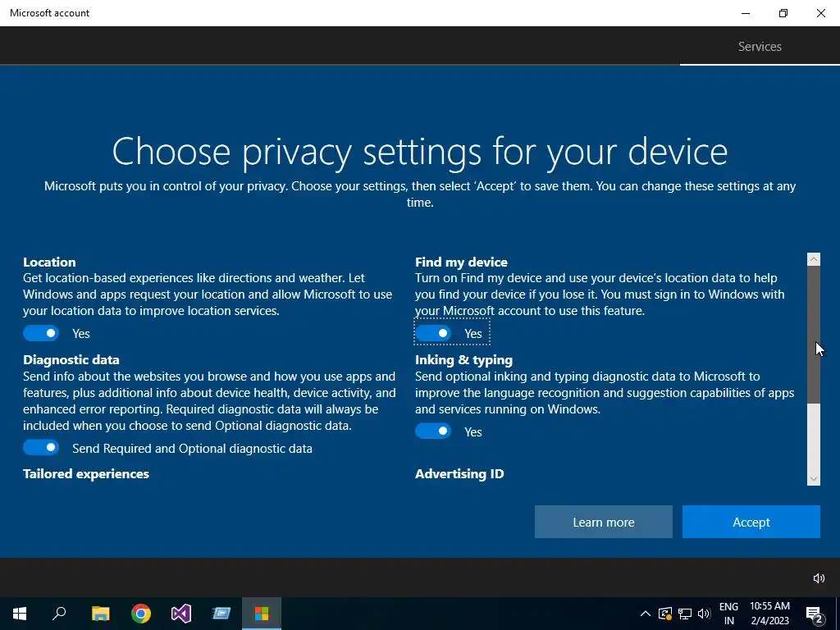840x630 pixels.
Task: Turn off the Location toggle
Action: pos(41,333)
